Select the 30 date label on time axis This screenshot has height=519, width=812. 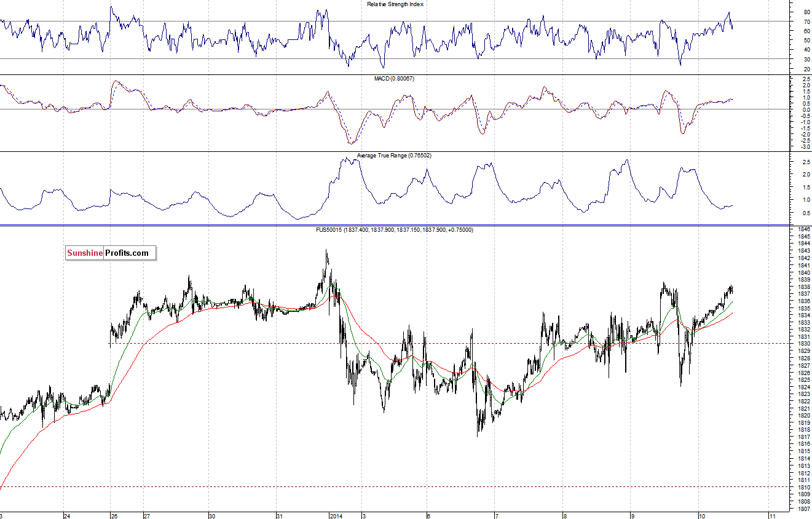click(x=212, y=516)
